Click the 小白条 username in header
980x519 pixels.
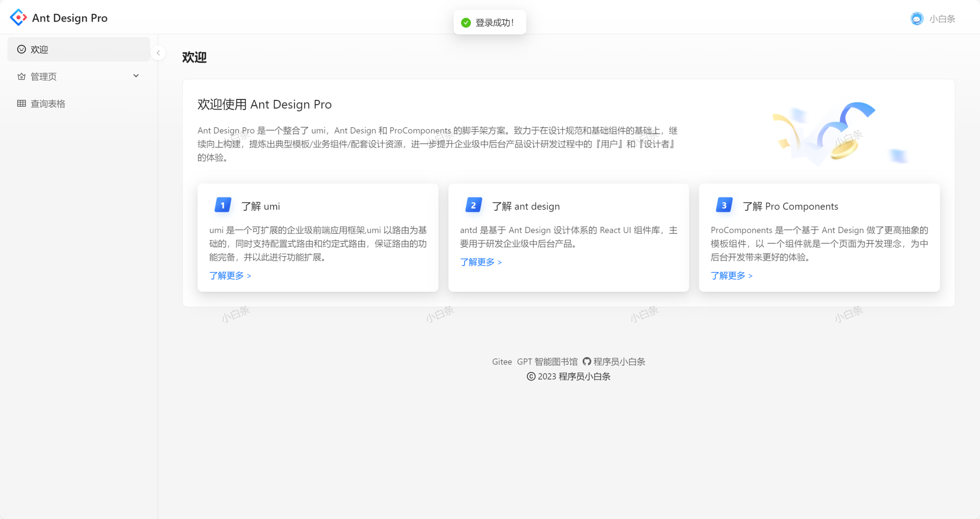(x=942, y=19)
